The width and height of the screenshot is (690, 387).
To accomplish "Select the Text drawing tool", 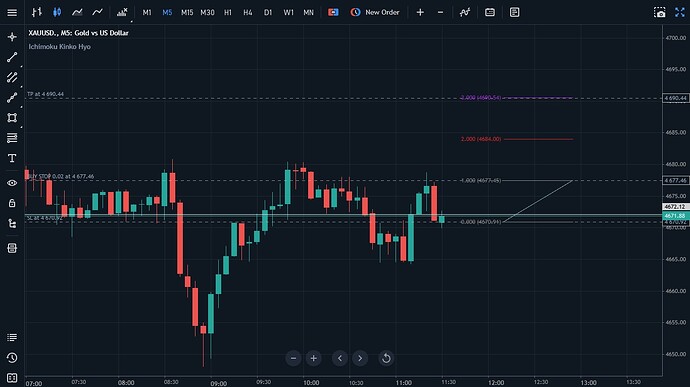I will tap(12, 158).
